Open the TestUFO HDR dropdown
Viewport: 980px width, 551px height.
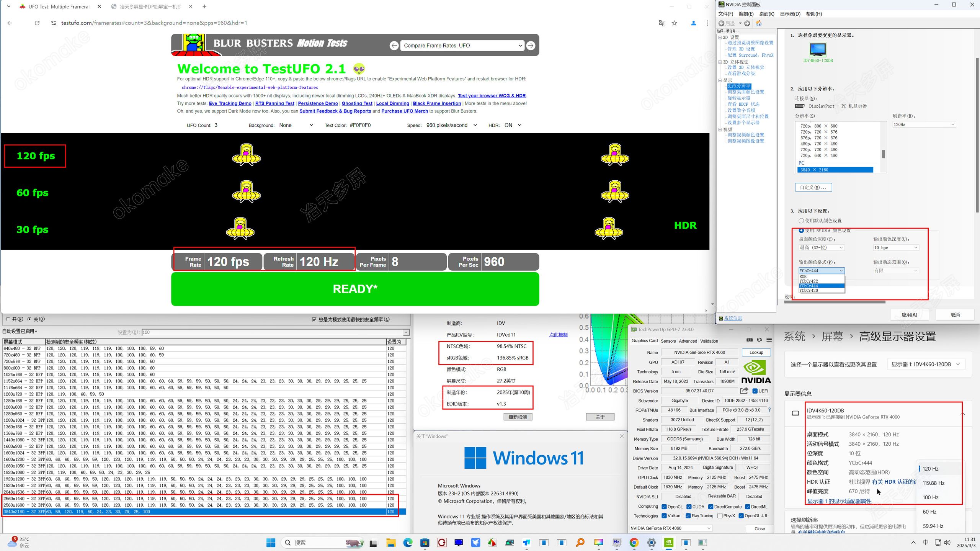pos(513,125)
